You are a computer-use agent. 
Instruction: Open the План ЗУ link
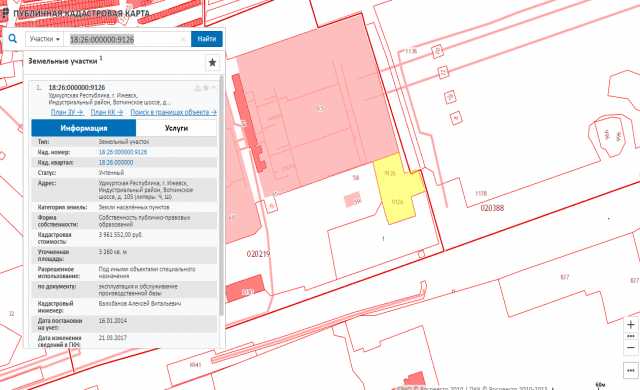[67, 112]
